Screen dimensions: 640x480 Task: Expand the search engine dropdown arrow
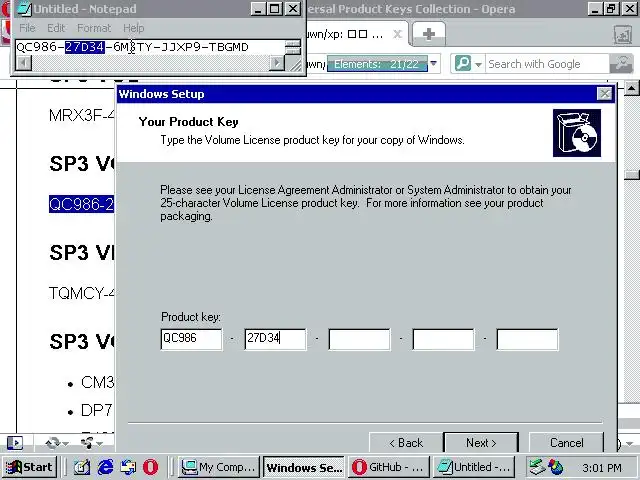tap(478, 64)
